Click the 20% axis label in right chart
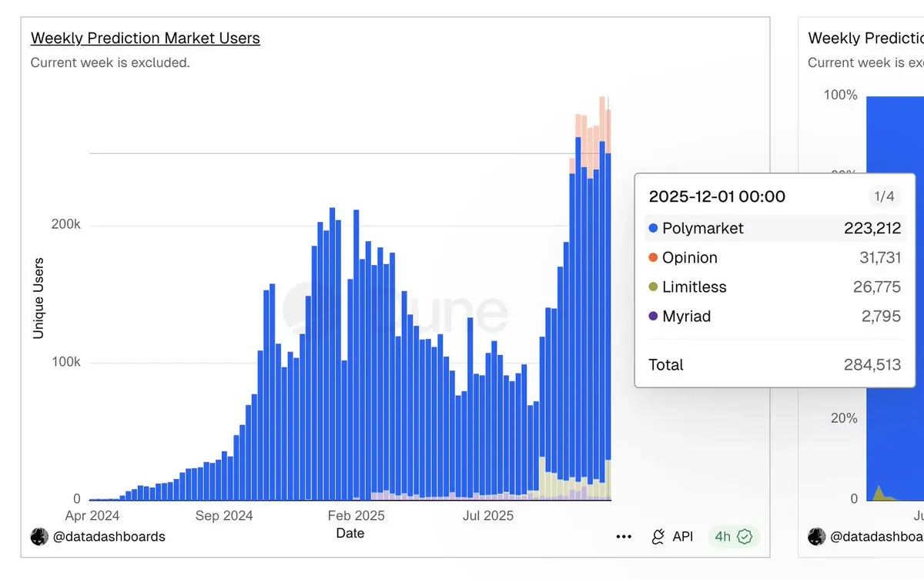 [x=843, y=417]
